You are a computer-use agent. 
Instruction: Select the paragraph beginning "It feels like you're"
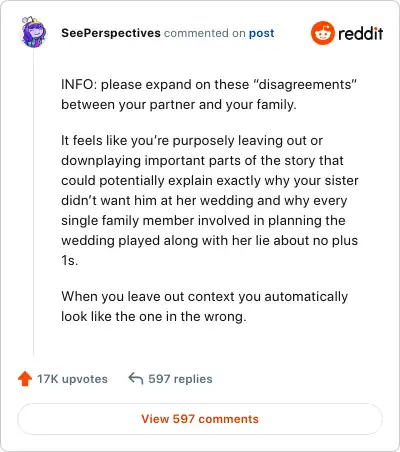[x=210, y=200]
